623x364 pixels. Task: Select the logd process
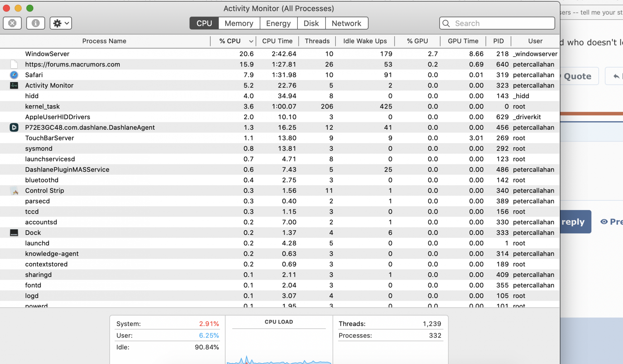(280, 296)
